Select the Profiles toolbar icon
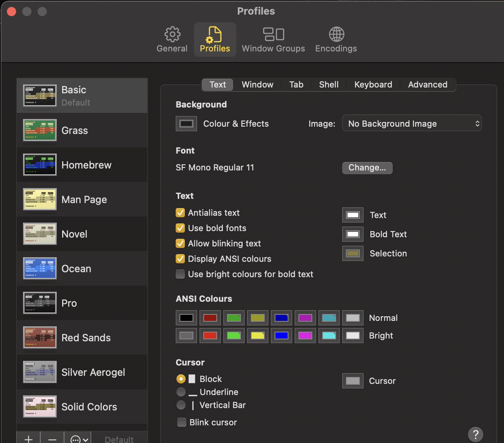This screenshot has height=443, width=504. coord(215,38)
